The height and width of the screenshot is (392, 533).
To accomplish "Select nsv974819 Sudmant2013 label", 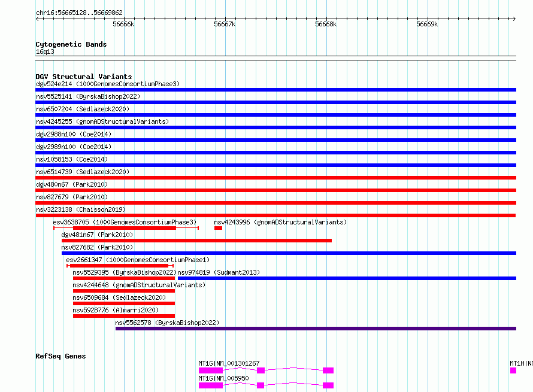I will tap(219, 272).
